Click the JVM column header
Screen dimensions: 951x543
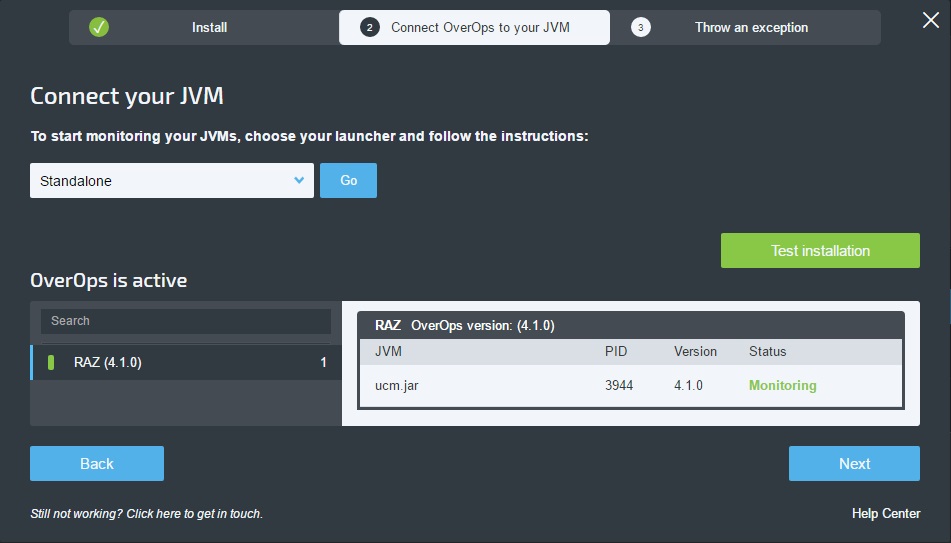click(388, 351)
